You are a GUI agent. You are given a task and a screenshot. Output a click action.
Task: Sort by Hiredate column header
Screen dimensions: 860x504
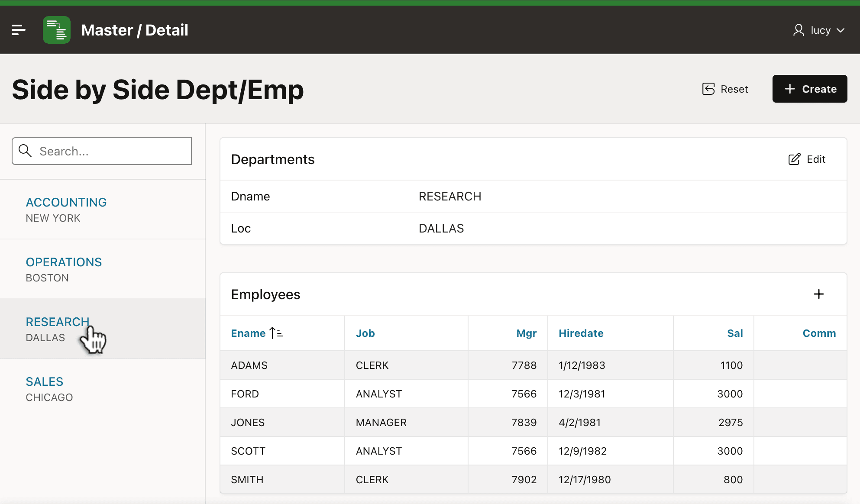point(581,333)
